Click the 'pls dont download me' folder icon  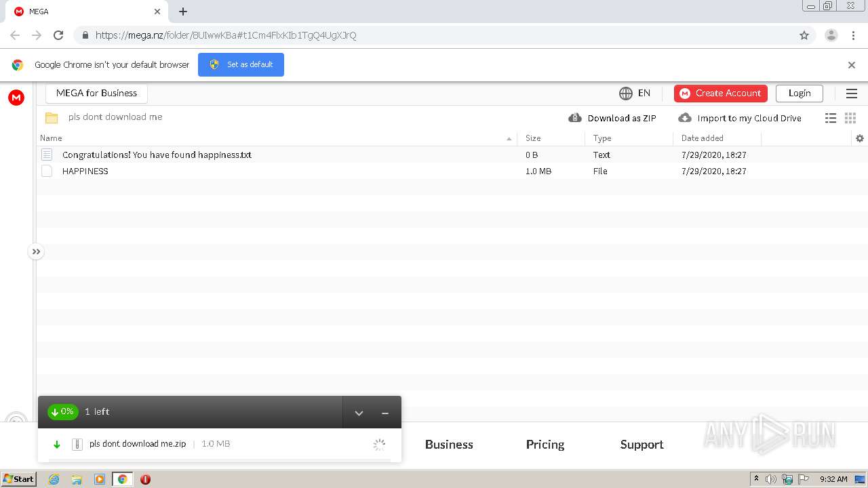(x=52, y=117)
